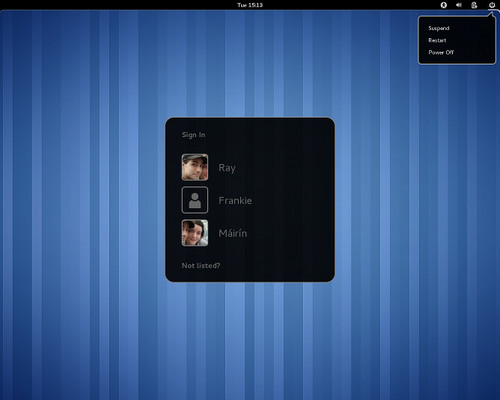Open the clock showing Tue 15:13
The image size is (500, 400).
[250, 5]
